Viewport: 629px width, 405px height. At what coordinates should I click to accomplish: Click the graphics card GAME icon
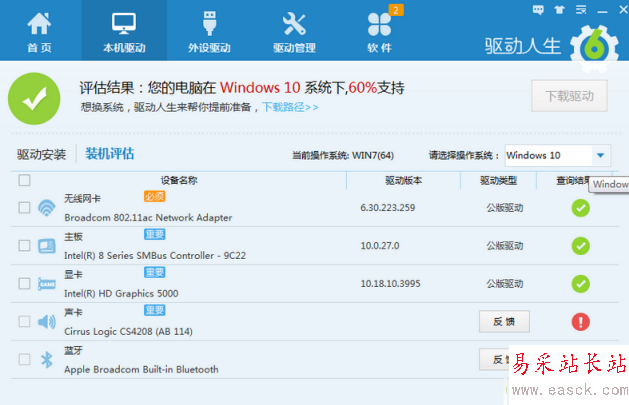(x=47, y=284)
